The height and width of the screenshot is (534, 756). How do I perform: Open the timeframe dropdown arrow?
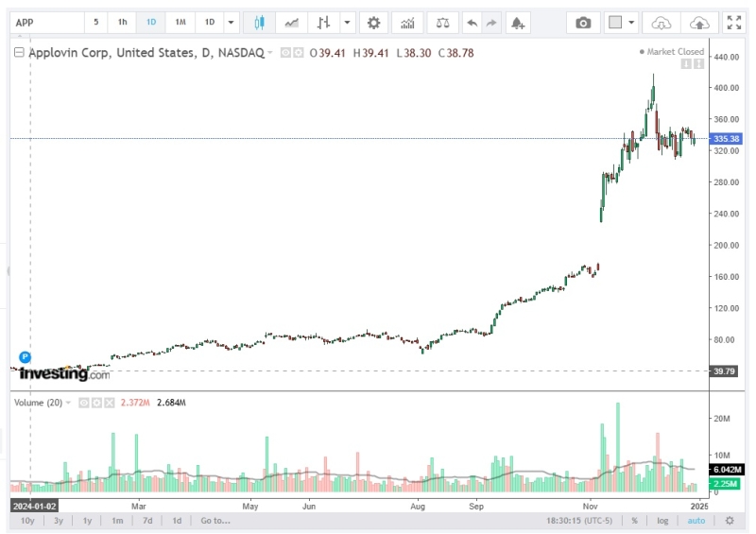pyautogui.click(x=231, y=23)
